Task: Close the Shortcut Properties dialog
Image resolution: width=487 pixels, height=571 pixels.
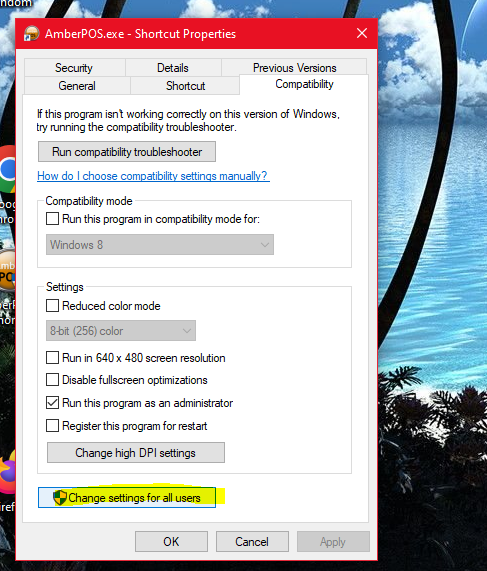Action: tap(362, 33)
